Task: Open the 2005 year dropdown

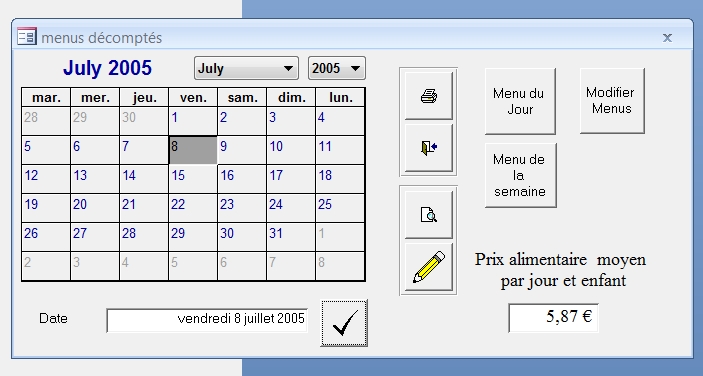Action: pos(337,68)
